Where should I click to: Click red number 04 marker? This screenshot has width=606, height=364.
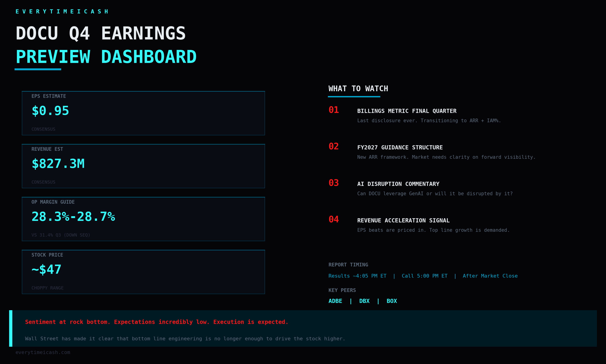[334, 220]
